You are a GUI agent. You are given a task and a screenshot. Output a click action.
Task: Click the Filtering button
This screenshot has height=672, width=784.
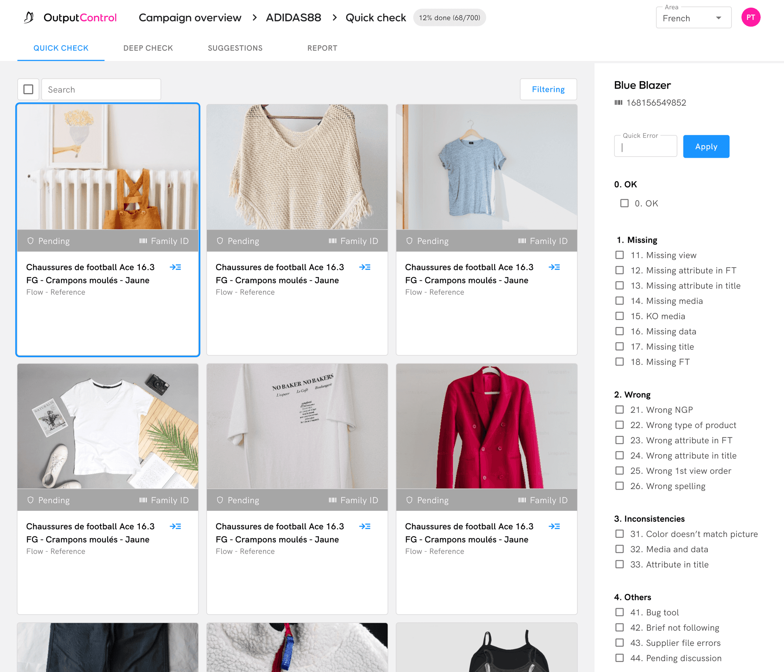coord(548,89)
